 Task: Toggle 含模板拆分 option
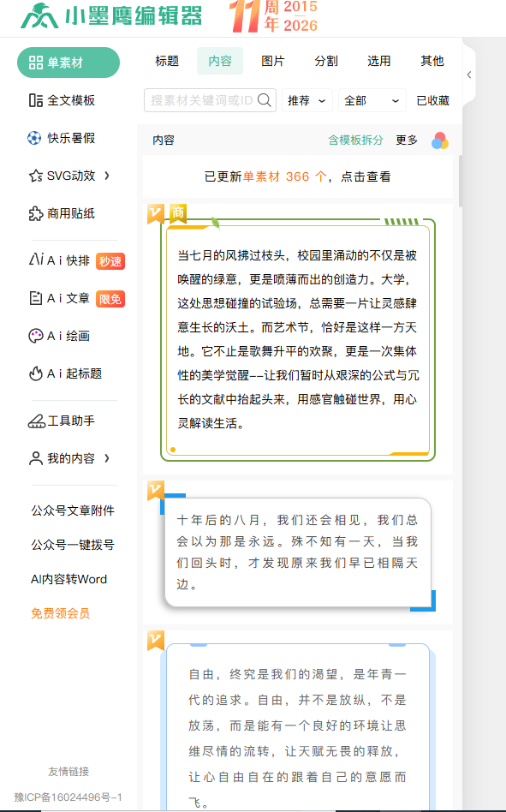[x=356, y=140]
